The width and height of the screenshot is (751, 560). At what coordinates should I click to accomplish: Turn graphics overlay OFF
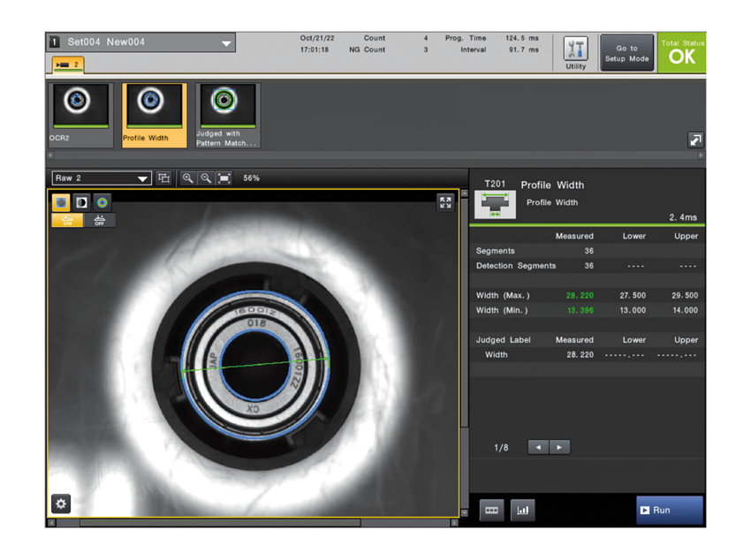(x=99, y=220)
